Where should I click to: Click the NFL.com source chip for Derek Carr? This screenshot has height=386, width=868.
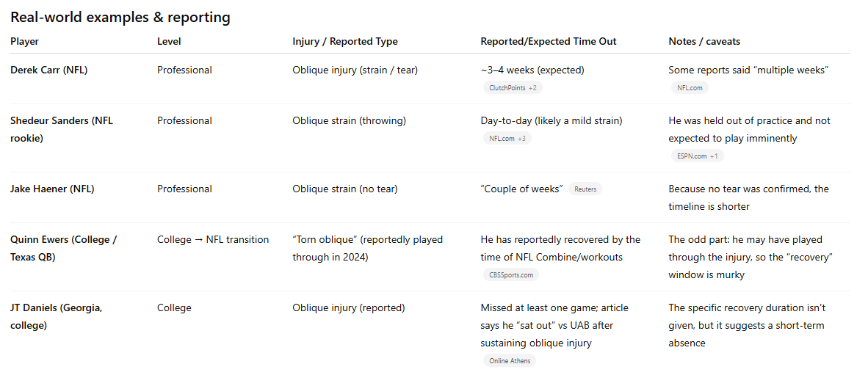(690, 88)
